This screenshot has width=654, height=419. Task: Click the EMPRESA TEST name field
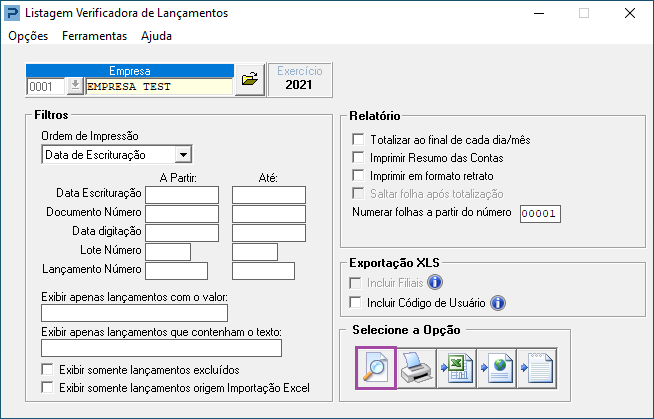(159, 86)
